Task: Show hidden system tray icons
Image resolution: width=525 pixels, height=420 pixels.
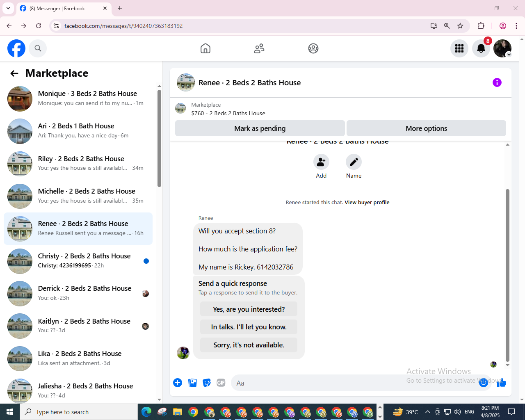Action: tap(427, 412)
